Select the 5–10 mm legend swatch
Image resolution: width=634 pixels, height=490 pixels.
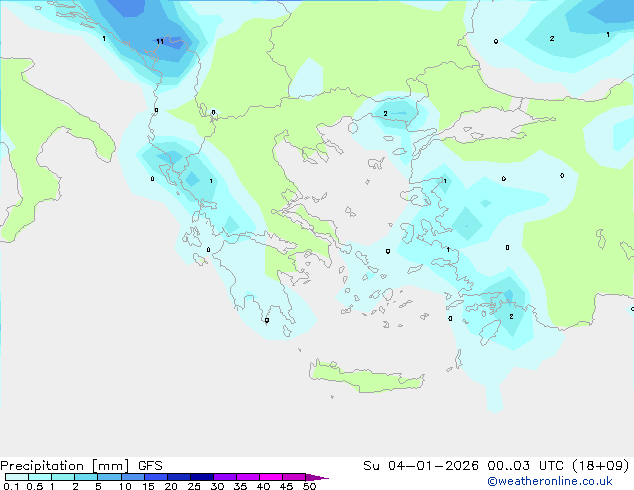(x=109, y=477)
